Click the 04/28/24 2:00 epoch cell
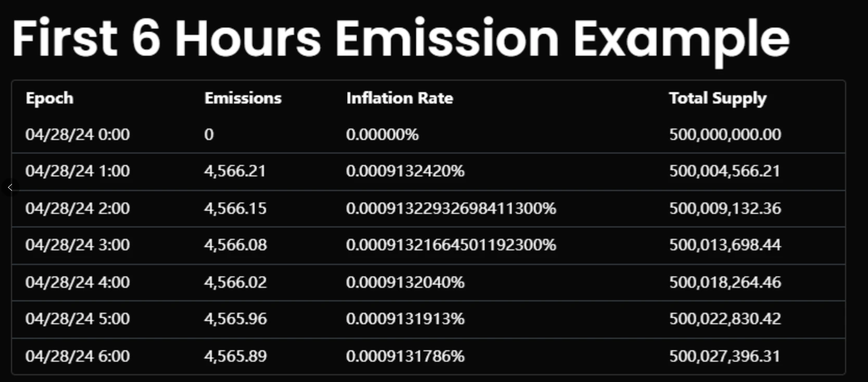This screenshot has height=382, width=868. [78, 209]
